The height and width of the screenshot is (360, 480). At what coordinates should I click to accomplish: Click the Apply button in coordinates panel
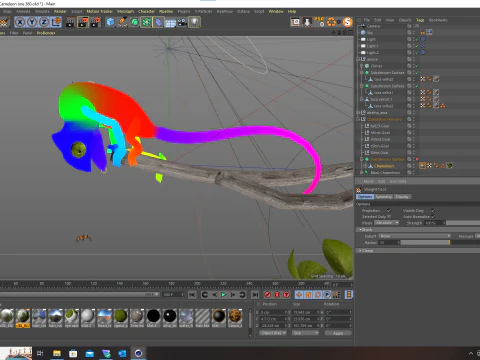(x=338, y=333)
